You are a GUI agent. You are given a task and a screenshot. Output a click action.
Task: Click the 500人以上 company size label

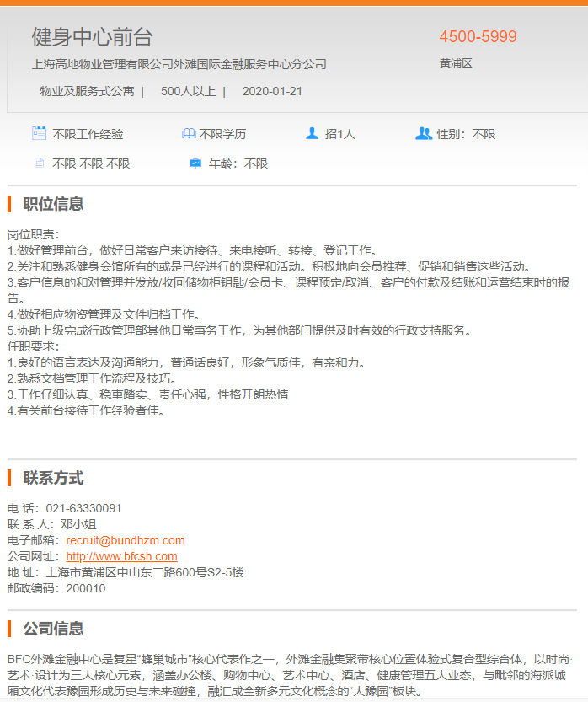[188, 91]
